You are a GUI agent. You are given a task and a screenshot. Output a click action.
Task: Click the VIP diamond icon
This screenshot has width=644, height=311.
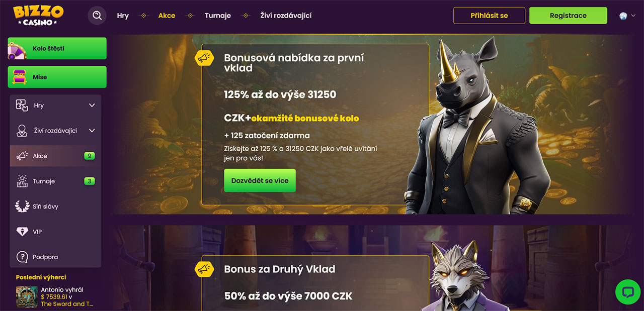[x=22, y=232]
